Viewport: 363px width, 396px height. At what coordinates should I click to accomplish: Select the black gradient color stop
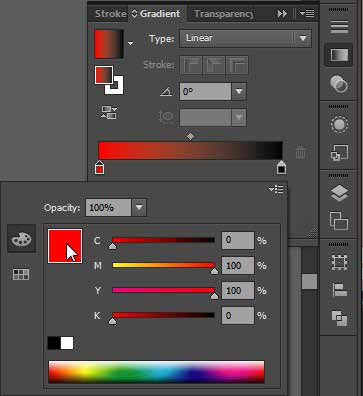point(281,167)
